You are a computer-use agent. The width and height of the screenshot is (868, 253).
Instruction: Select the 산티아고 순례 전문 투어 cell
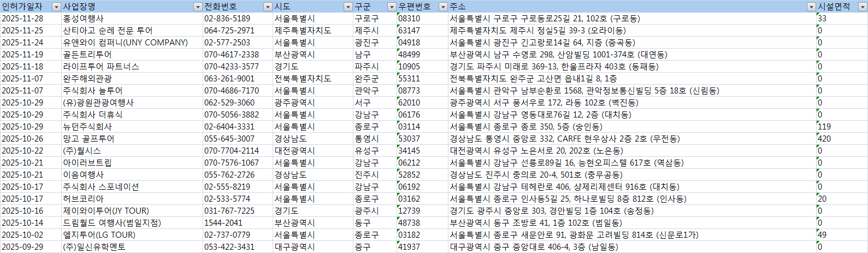click(132, 31)
